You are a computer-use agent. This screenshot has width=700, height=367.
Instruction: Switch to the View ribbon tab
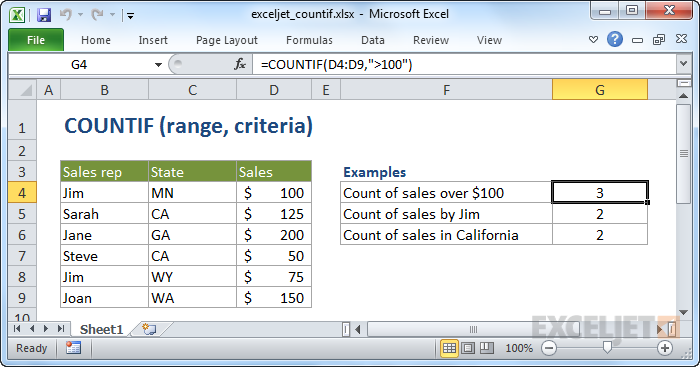coord(489,40)
